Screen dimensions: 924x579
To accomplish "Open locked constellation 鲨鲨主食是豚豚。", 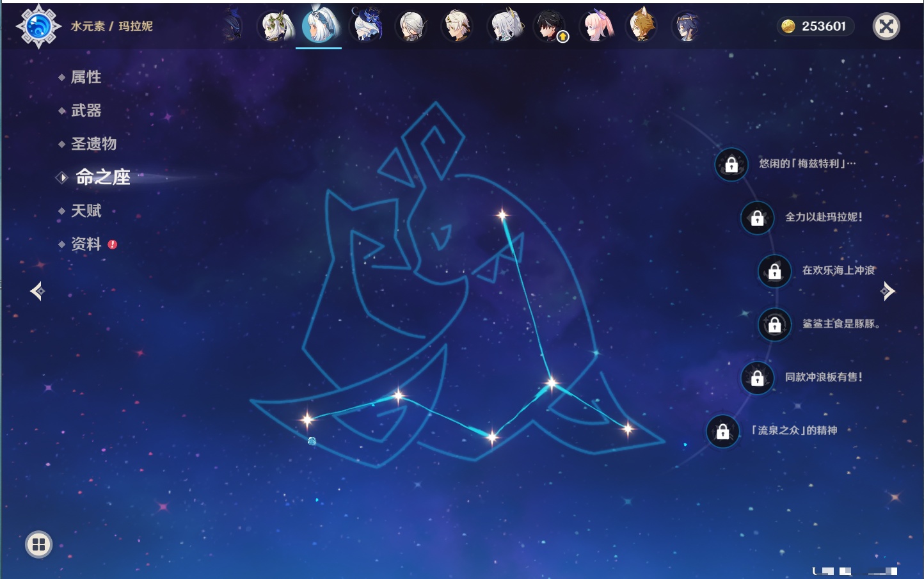I will (775, 324).
